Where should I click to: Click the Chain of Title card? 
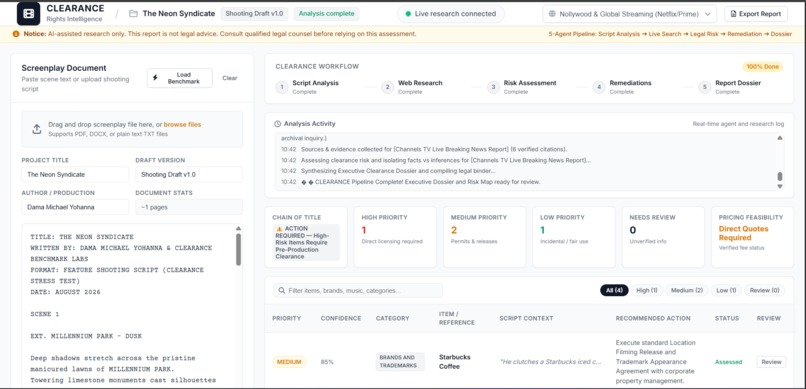tap(306, 237)
